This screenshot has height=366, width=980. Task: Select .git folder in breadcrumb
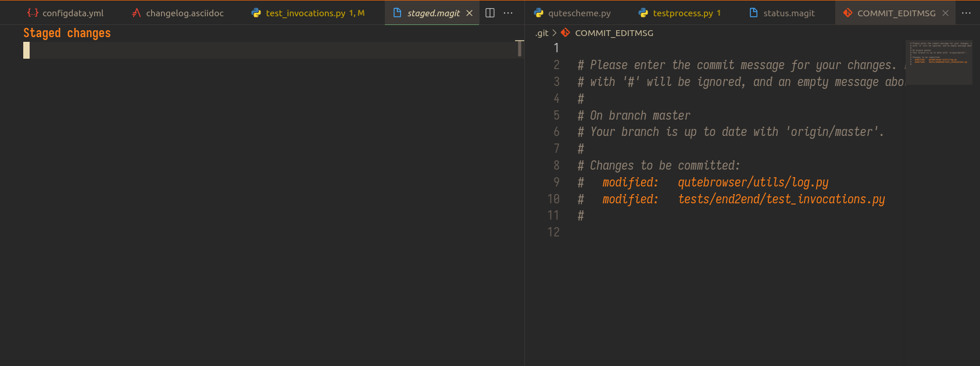(x=542, y=33)
